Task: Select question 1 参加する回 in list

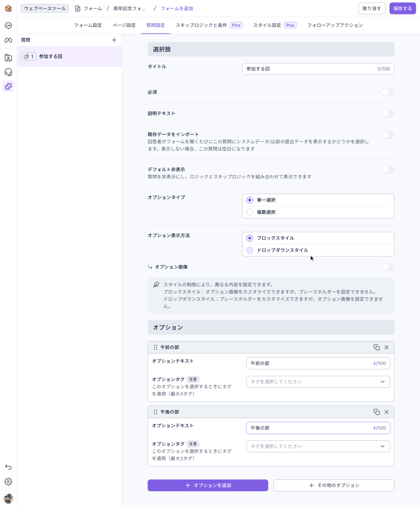Action: coord(69,56)
